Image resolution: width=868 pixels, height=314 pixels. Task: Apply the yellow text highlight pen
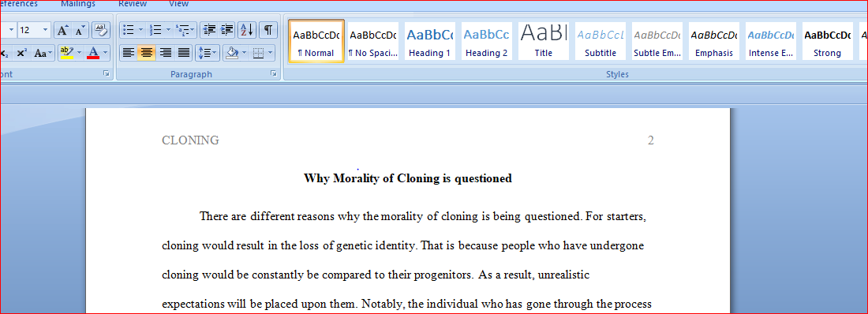[x=67, y=53]
